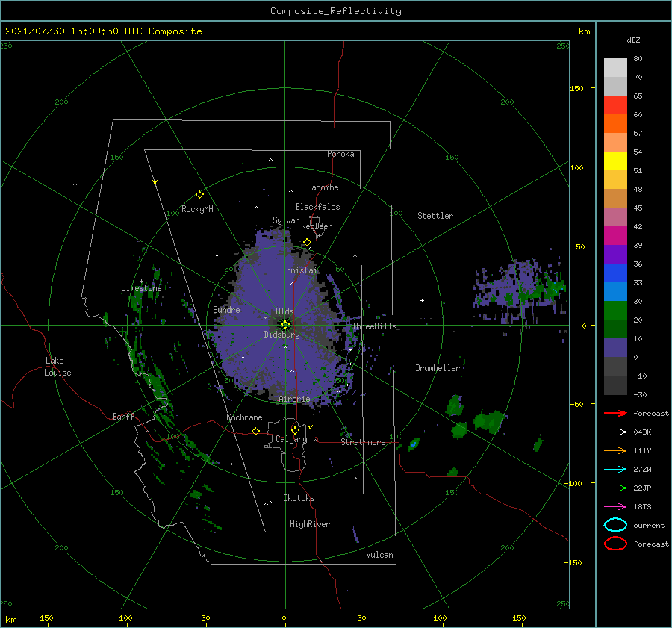This screenshot has height=628, width=672.
Task: Click the Stettler town label
Action: tap(435, 216)
